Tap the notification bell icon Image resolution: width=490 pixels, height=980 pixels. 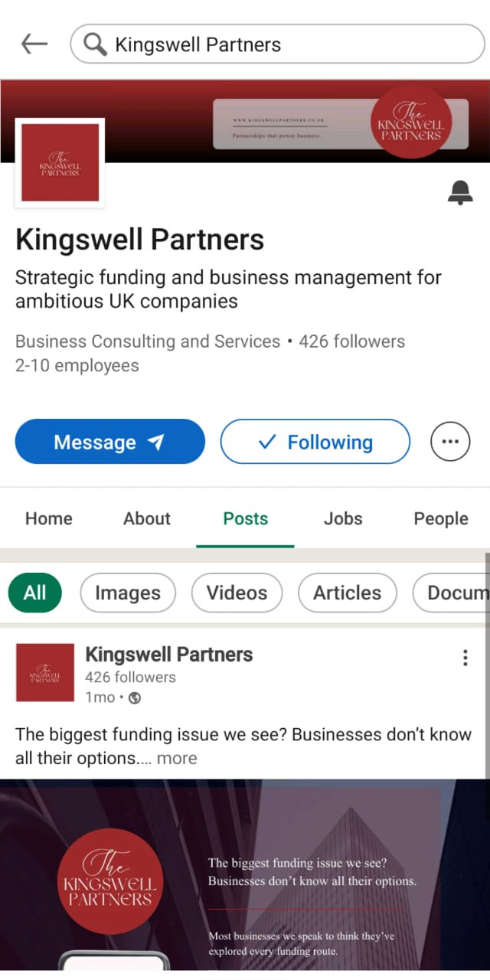tap(459, 193)
